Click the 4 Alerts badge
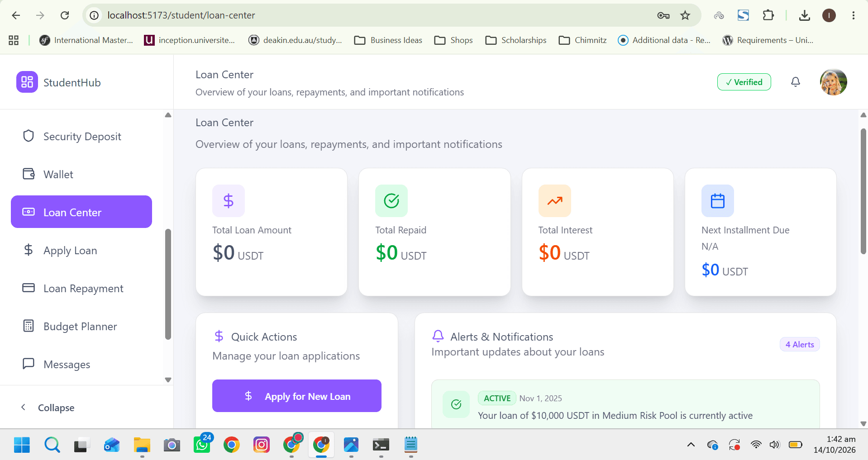868x460 pixels. 800,344
